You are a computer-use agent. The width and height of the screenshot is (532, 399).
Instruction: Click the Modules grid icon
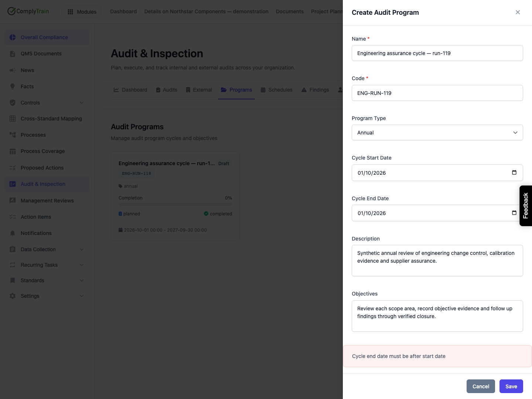click(71, 12)
